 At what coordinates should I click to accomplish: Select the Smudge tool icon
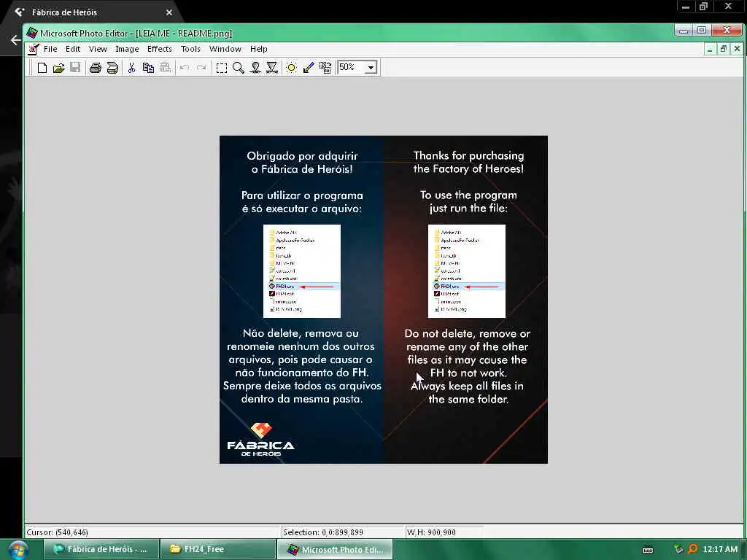click(x=255, y=68)
